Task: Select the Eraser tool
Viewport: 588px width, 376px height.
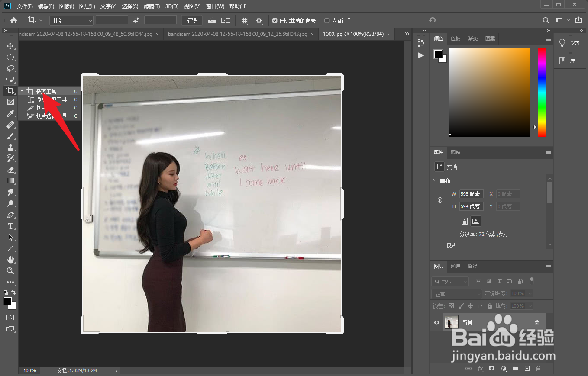Action: [x=10, y=170]
